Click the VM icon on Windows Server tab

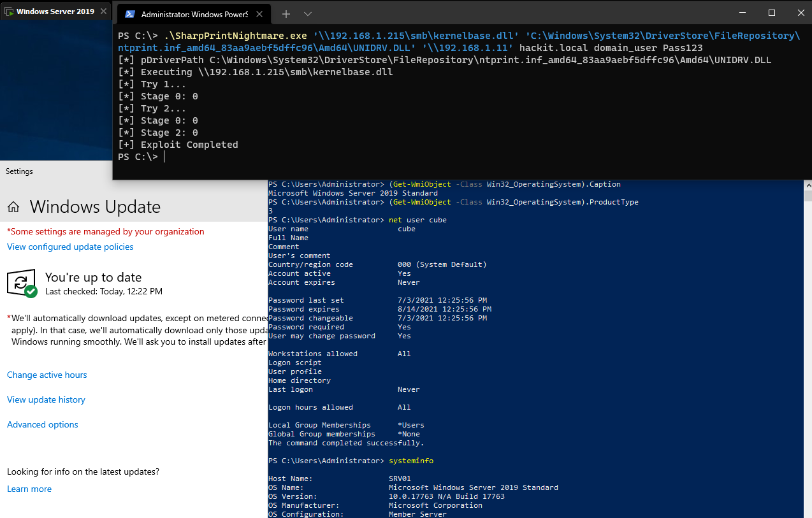click(x=8, y=11)
